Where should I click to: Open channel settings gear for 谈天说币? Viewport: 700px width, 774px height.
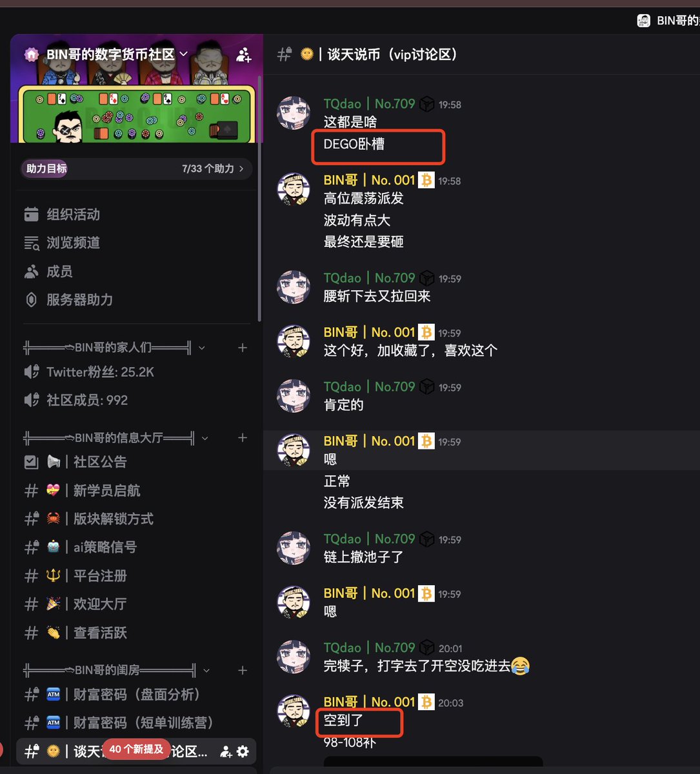[x=243, y=751]
